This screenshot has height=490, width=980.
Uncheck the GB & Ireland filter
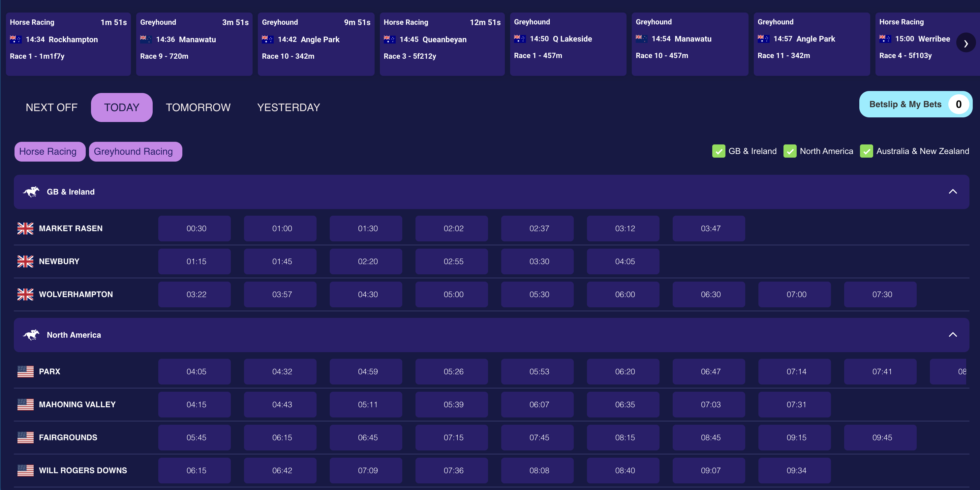[x=719, y=151]
